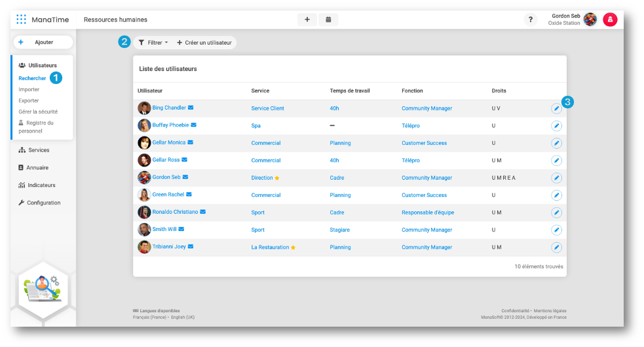The image size is (644, 347).
Task: Switch language to Français (France)
Action: pyautogui.click(x=149, y=317)
